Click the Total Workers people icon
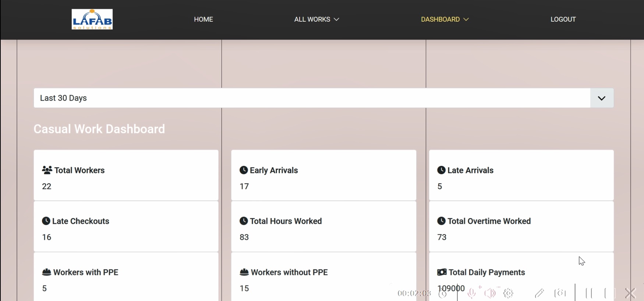 47,170
